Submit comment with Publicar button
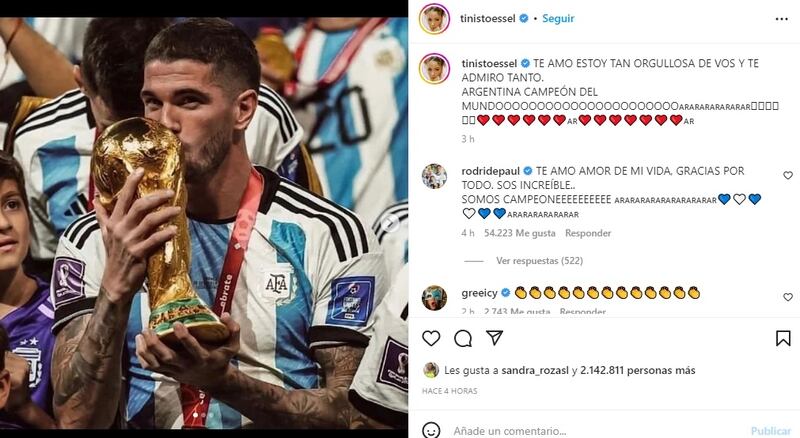The image size is (800, 438). [770, 431]
